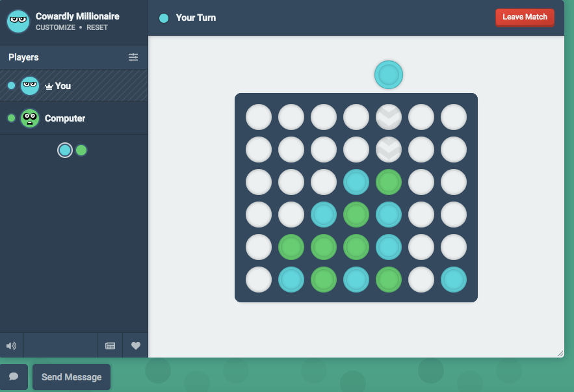The image size is (574, 392).
Task: Click the RESET link
Action: click(x=97, y=28)
